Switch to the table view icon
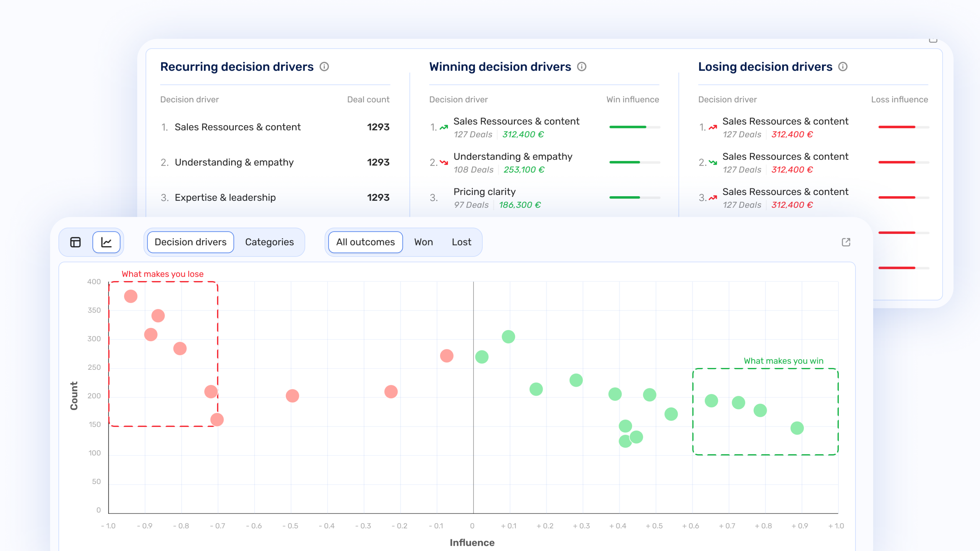Screen dimensions: 980x551 pos(75,242)
